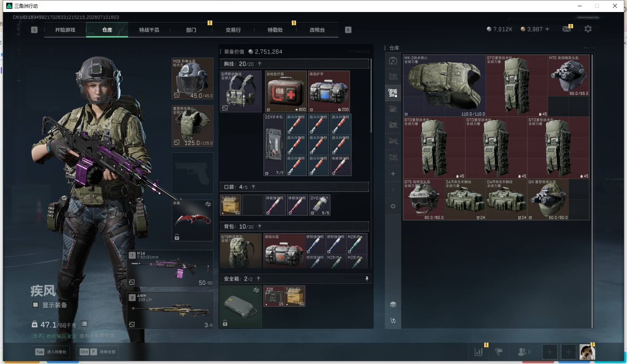Add a new warehouse tab with plus
The width and height of the screenshot is (627, 364).
point(393,174)
